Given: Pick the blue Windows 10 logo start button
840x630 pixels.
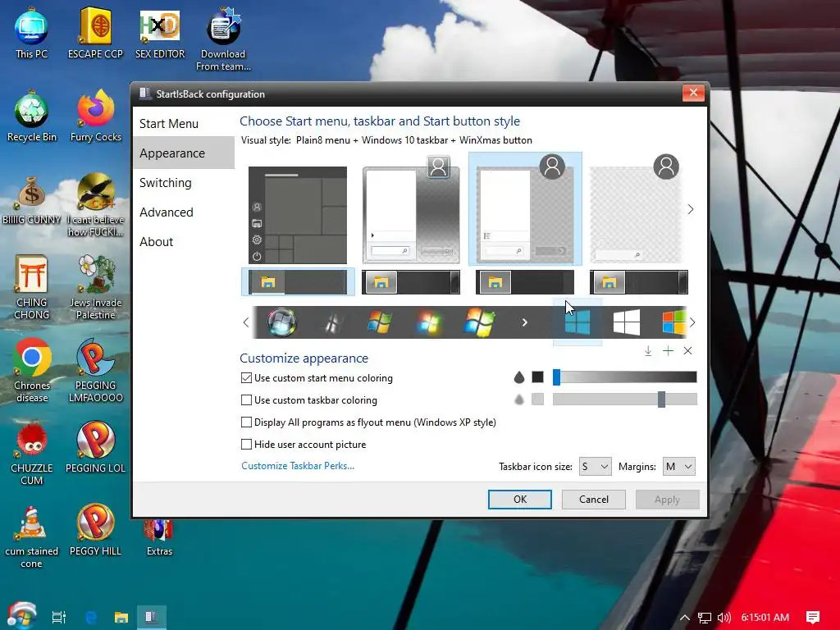Looking at the screenshot, I should pyautogui.click(x=577, y=322).
